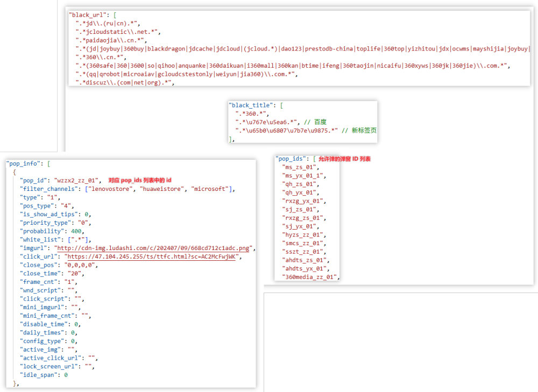The image size is (538, 392).
Task: Click the imgurl cdn-img.ludashi.com link
Action: 153,248
